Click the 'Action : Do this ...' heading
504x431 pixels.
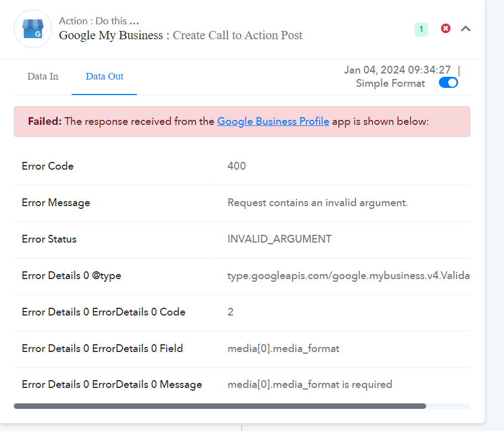(99, 21)
